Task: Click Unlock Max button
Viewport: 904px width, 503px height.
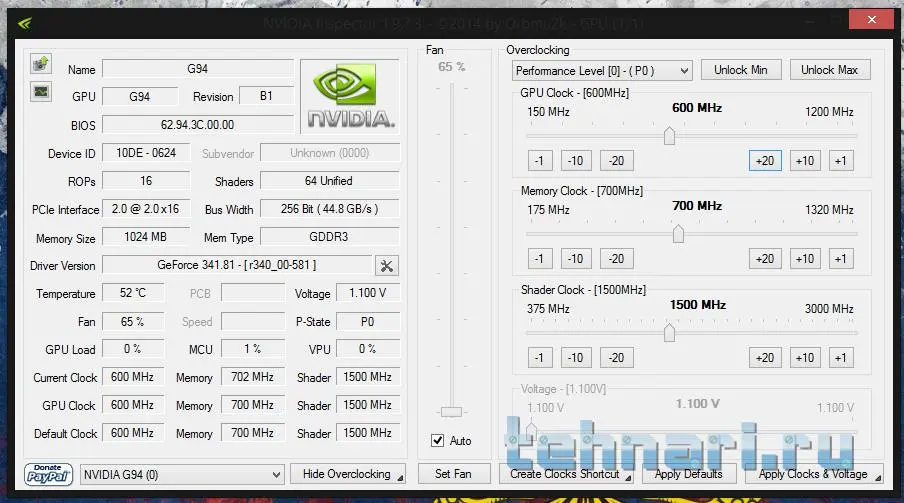Action: coord(830,70)
